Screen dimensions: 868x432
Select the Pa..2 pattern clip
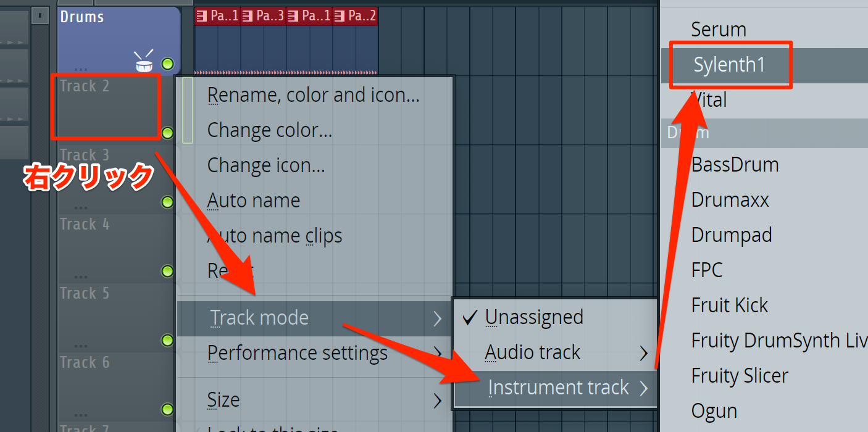[x=355, y=16]
